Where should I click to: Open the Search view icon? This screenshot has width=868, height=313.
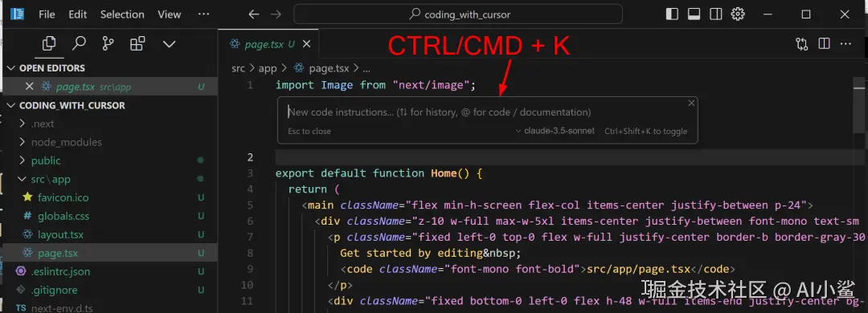[79, 43]
